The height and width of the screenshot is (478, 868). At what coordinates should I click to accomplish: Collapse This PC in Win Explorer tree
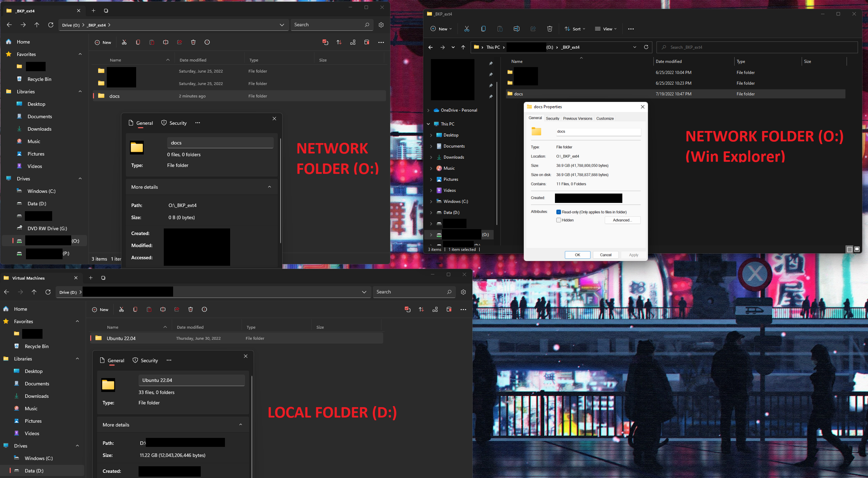tap(428, 124)
